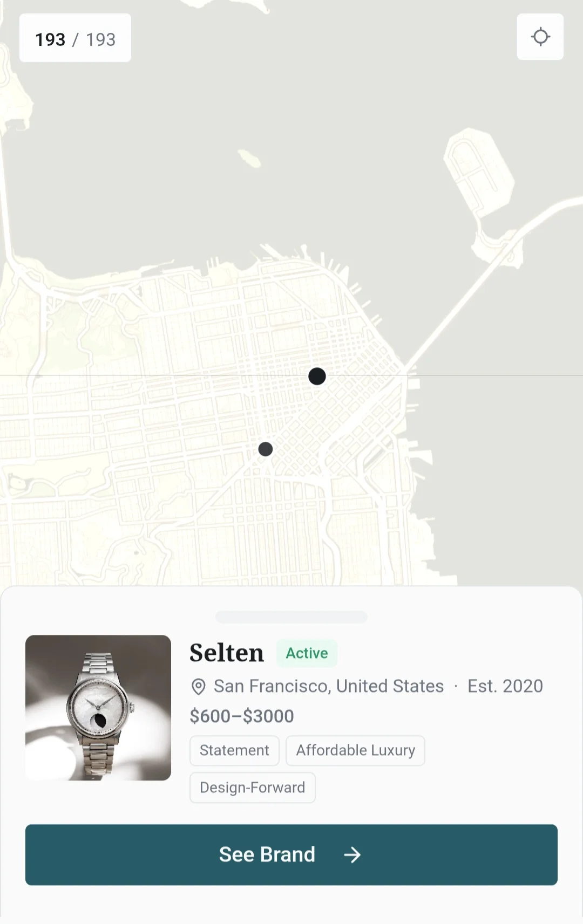
Task: Tap the crosshair locate-me icon
Action: click(x=540, y=37)
